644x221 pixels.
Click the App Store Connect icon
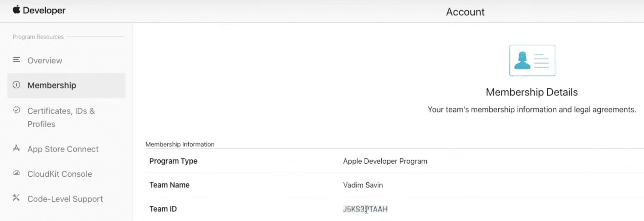(16, 148)
